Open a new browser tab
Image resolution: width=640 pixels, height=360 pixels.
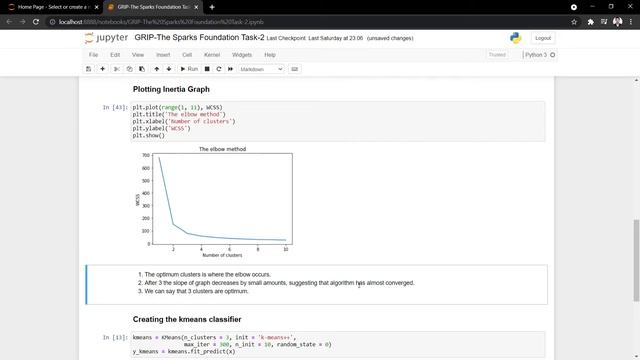(212, 7)
